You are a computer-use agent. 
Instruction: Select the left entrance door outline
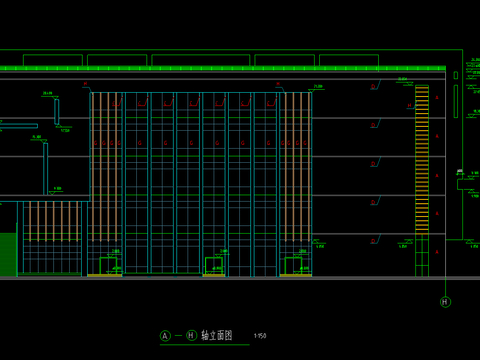(x=108, y=266)
